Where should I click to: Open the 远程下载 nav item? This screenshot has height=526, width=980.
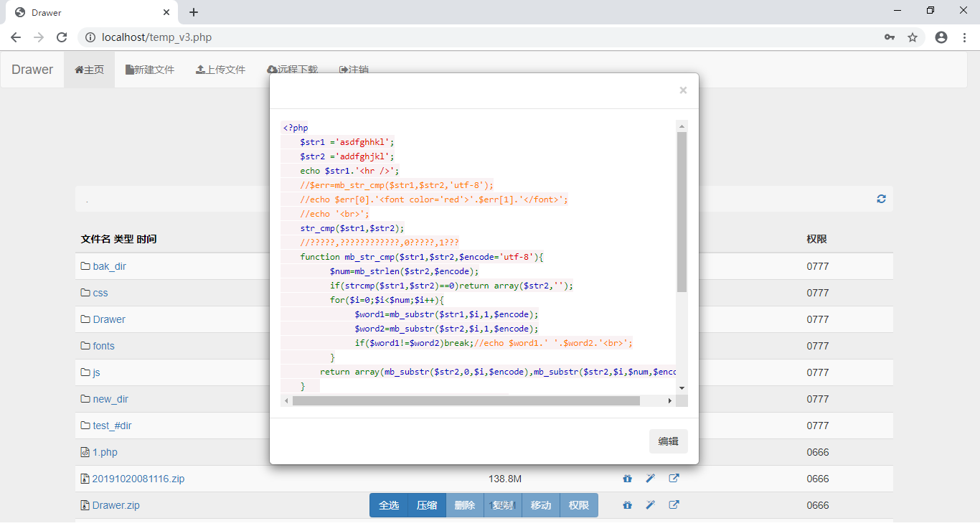click(292, 70)
